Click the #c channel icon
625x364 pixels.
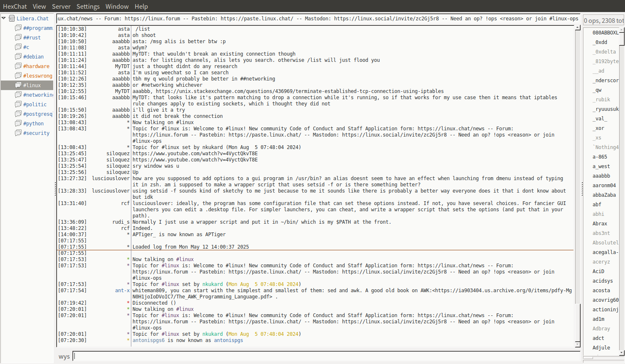coord(18,47)
